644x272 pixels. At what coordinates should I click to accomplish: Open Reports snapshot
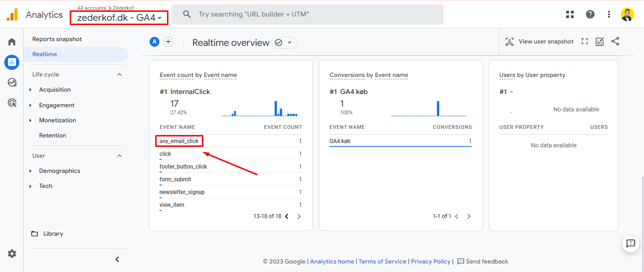tap(57, 39)
